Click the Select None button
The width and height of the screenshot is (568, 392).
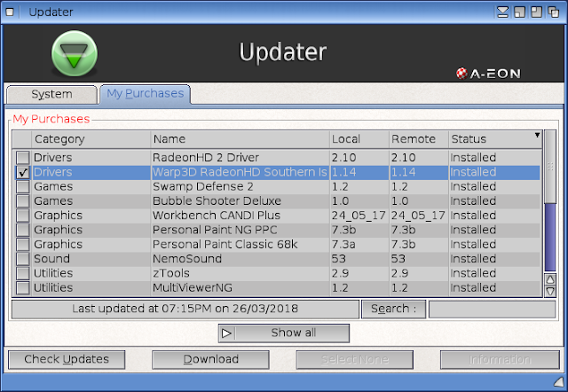355,359
